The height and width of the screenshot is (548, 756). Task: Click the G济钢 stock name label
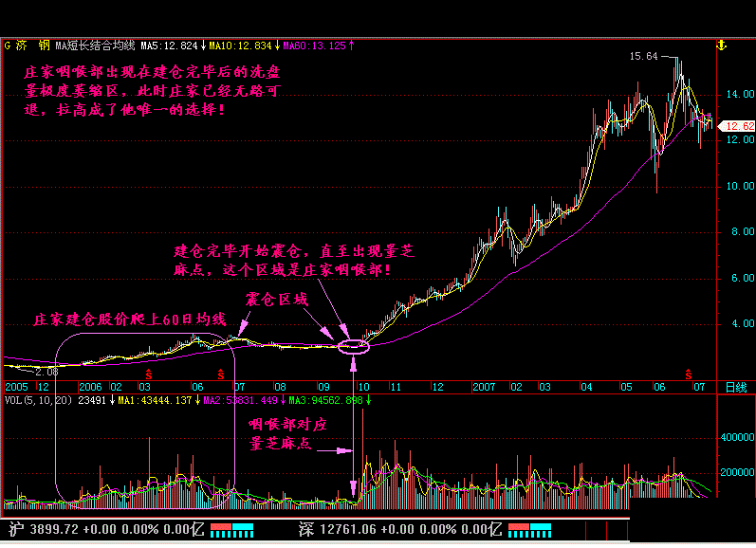pos(27,45)
